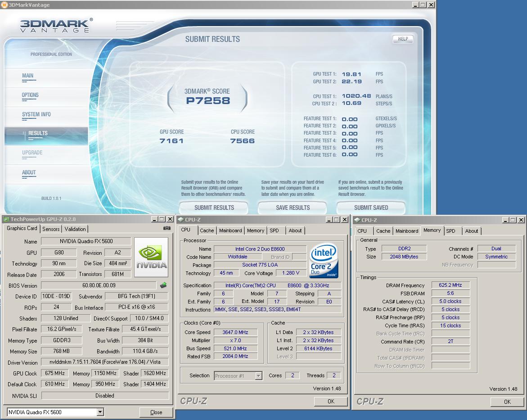The width and height of the screenshot is (527, 420).
Task: Switch to the Validation tab in GPU-Z
Action: point(75,229)
